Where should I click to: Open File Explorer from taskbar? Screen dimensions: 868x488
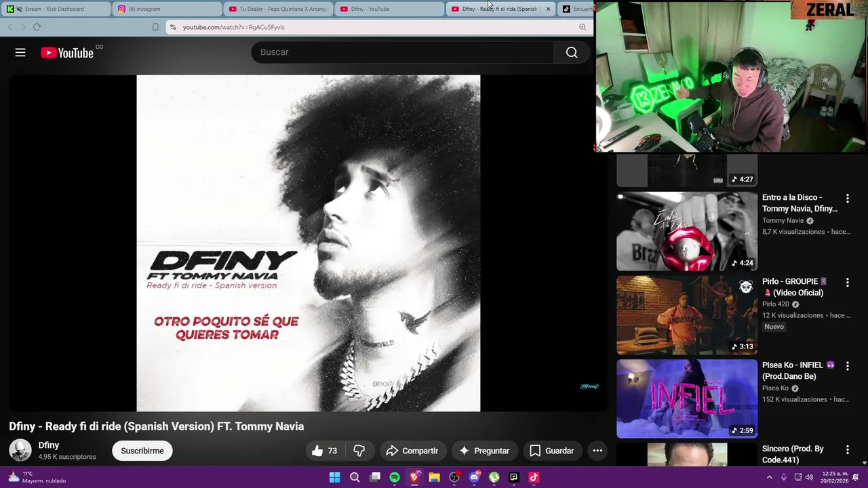[x=434, y=477]
